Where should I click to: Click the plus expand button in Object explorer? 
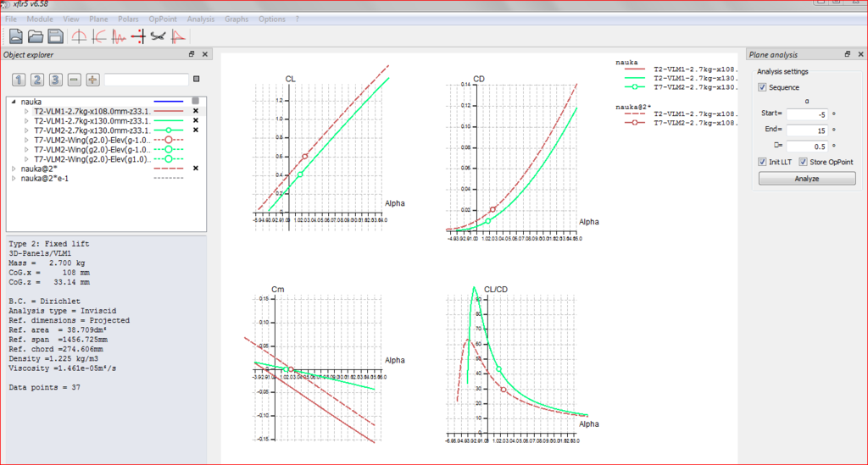93,80
